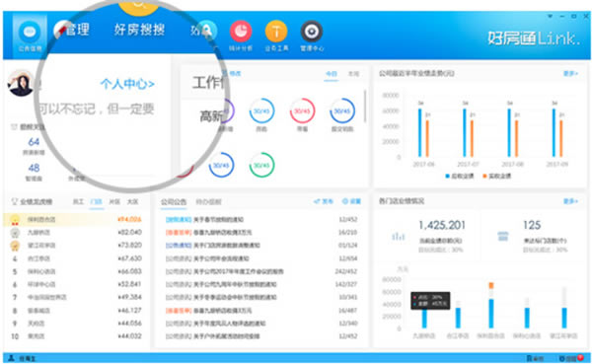Click the 48 count under the avatar

(34, 168)
